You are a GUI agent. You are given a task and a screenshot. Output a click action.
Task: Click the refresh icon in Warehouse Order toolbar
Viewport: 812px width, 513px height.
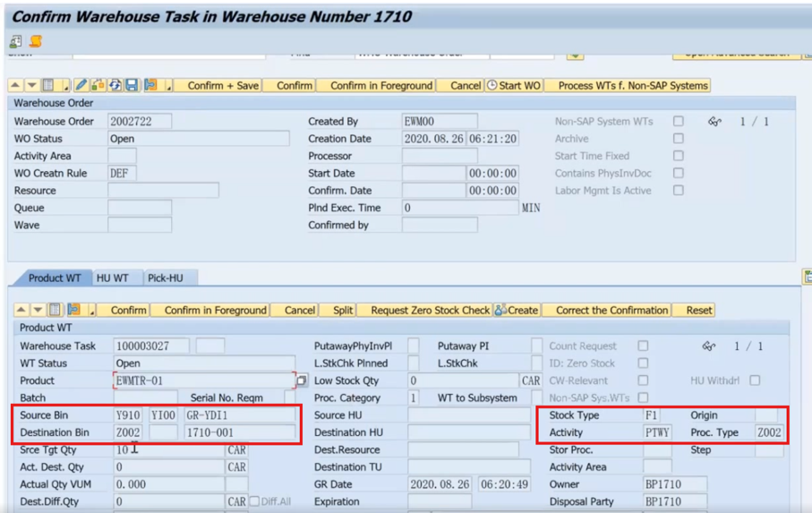(115, 85)
